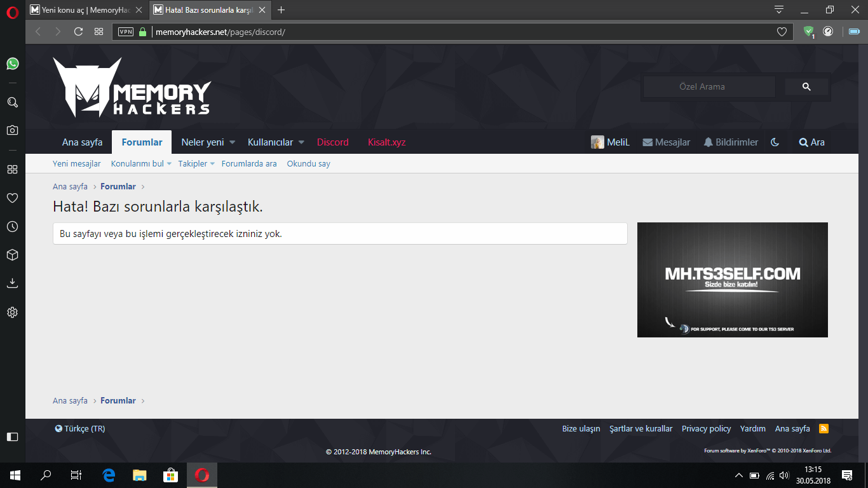Viewport: 868px width, 488px height.
Task: Click 'Okundu say' link
Action: 309,163
